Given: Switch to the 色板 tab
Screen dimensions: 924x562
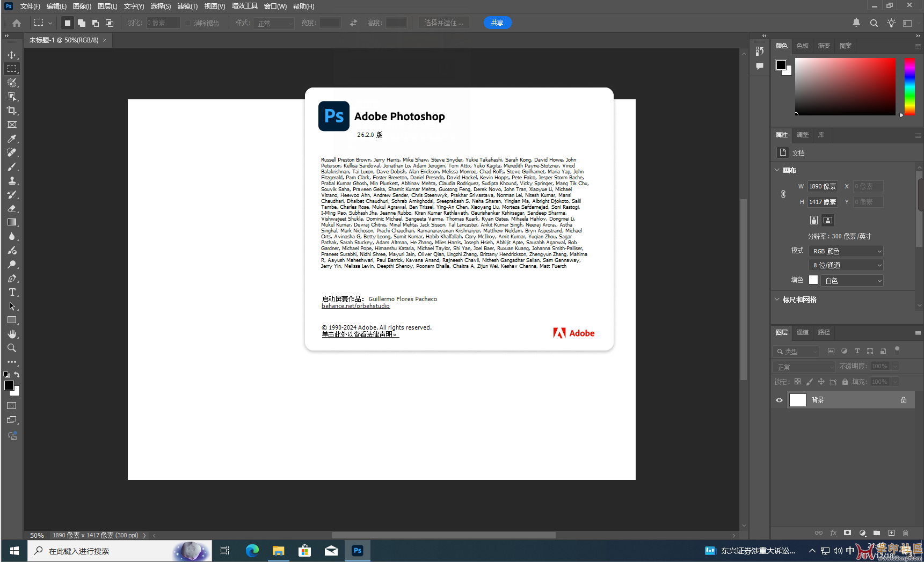Looking at the screenshot, I should [803, 46].
